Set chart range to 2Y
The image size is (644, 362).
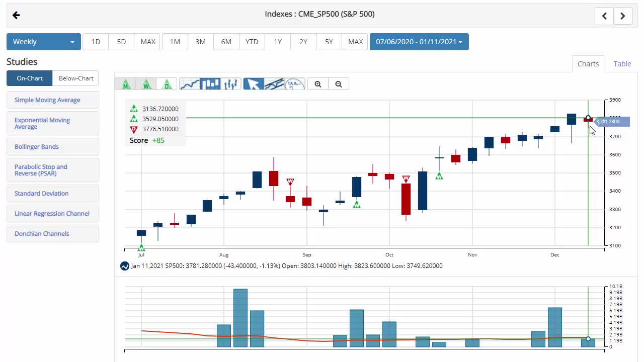(303, 42)
